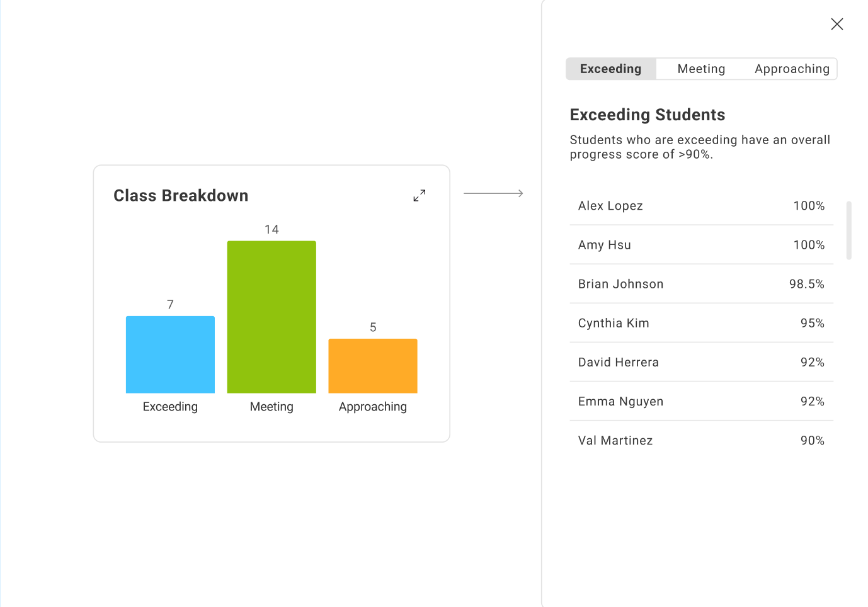
Task: Click the David Herrera row
Action: [701, 362]
